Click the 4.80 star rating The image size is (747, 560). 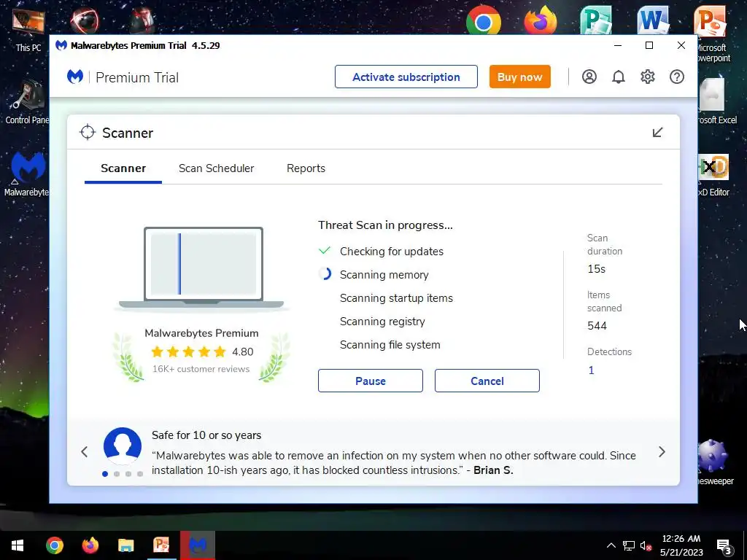point(202,352)
